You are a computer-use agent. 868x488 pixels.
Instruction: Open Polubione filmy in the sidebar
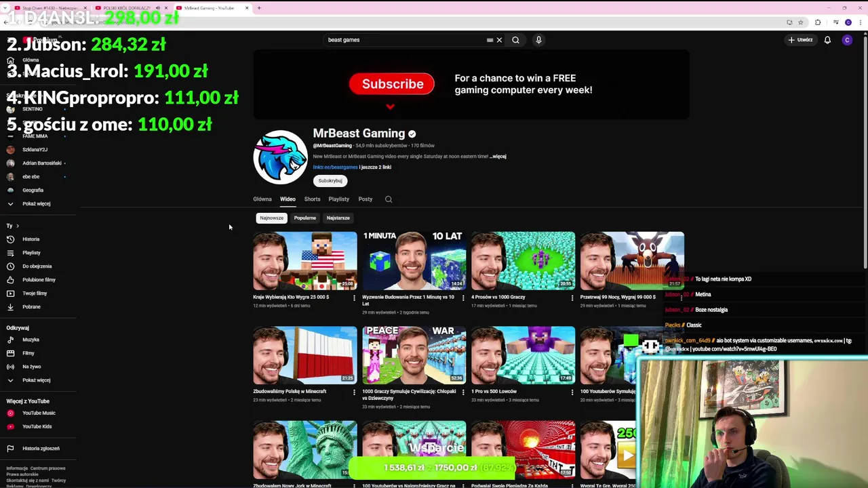tap(37, 280)
